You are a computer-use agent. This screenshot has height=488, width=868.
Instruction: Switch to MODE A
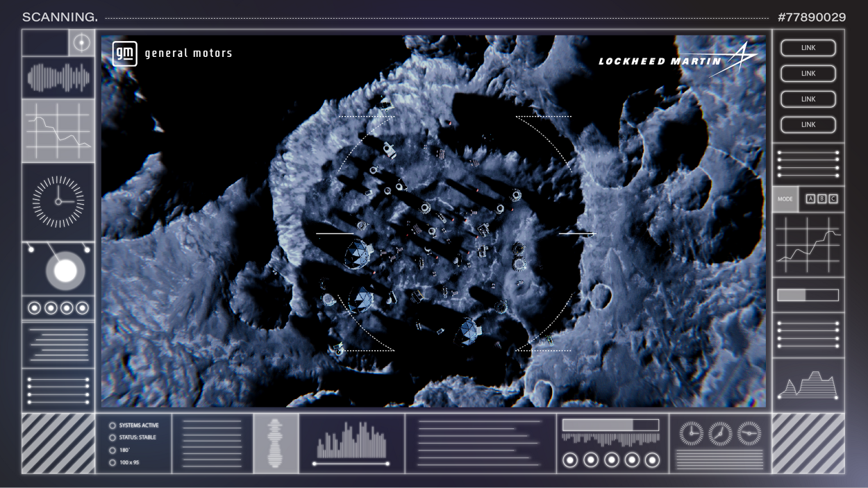click(x=811, y=198)
